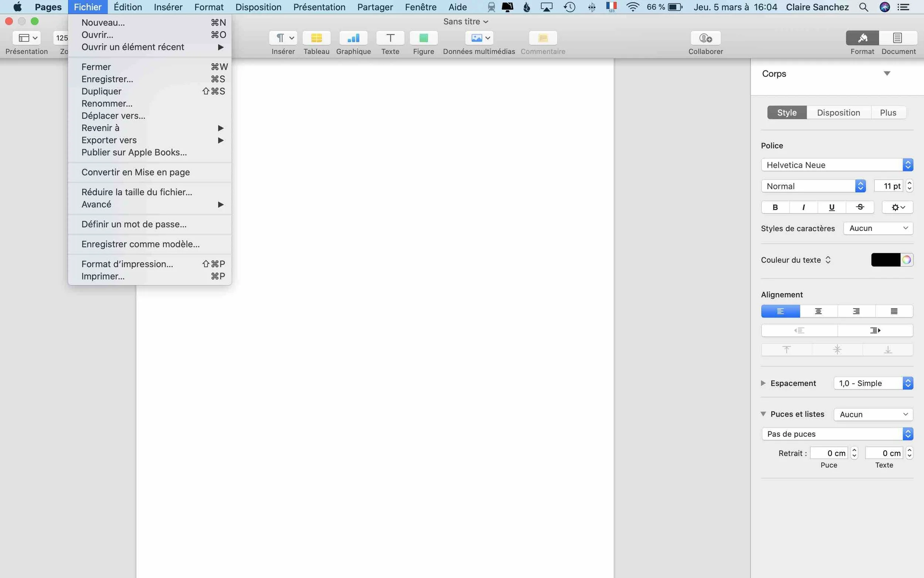This screenshot has height=578, width=924.
Task: Switch to the Disposition tab in inspector
Action: coord(838,112)
